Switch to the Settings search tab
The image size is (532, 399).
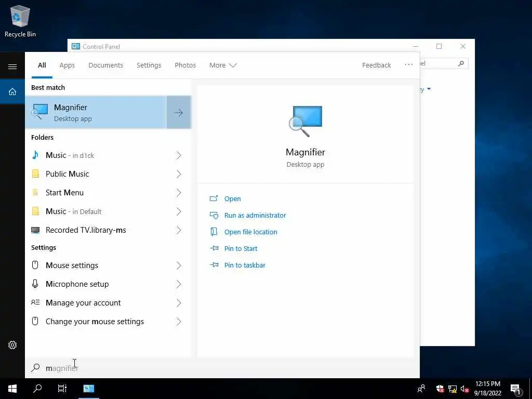[149, 65]
